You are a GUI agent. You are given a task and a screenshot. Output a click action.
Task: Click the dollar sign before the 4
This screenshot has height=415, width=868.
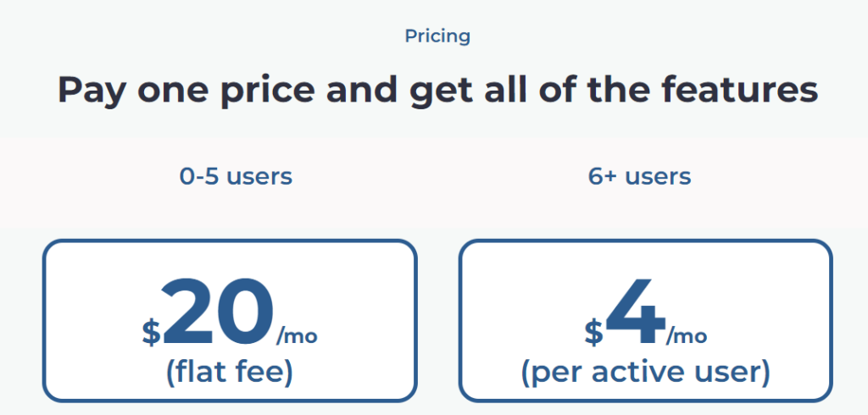click(593, 331)
